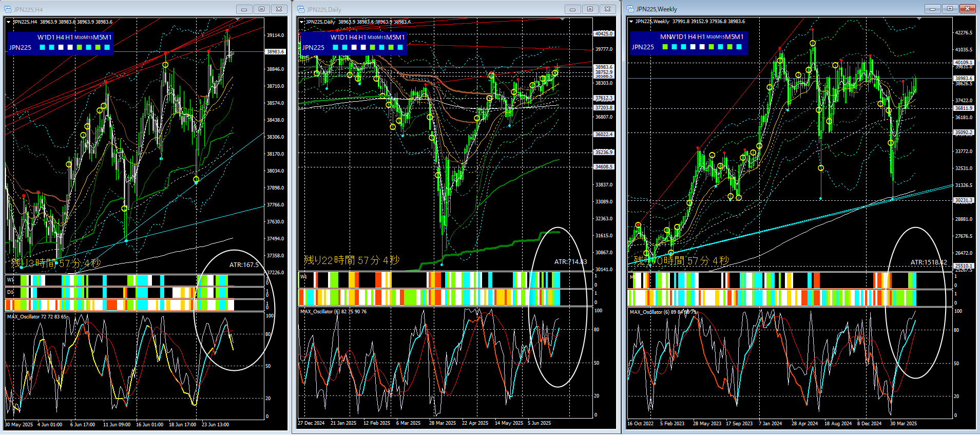Image resolution: width=980 pixels, height=435 pixels.
Task: Click the W1 indicator row label in Daily window
Action: coord(303,276)
